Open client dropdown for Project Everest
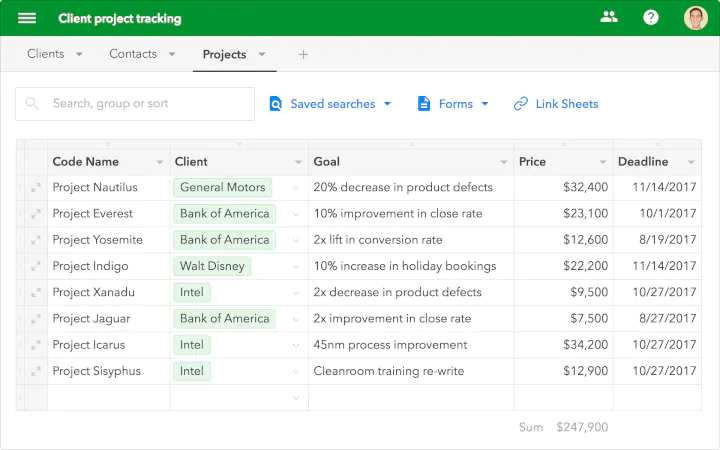 (x=296, y=214)
